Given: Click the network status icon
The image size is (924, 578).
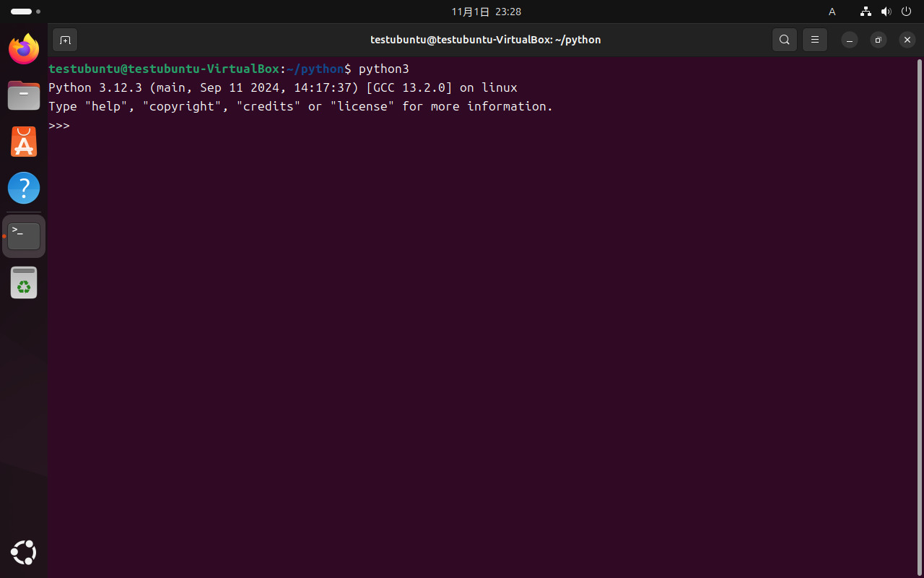Looking at the screenshot, I should 866,12.
